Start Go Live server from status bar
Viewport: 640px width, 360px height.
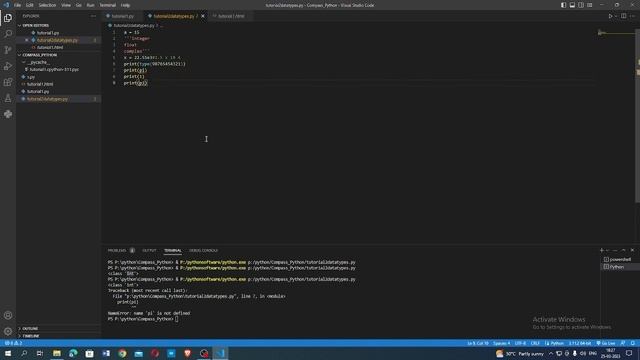(606, 343)
